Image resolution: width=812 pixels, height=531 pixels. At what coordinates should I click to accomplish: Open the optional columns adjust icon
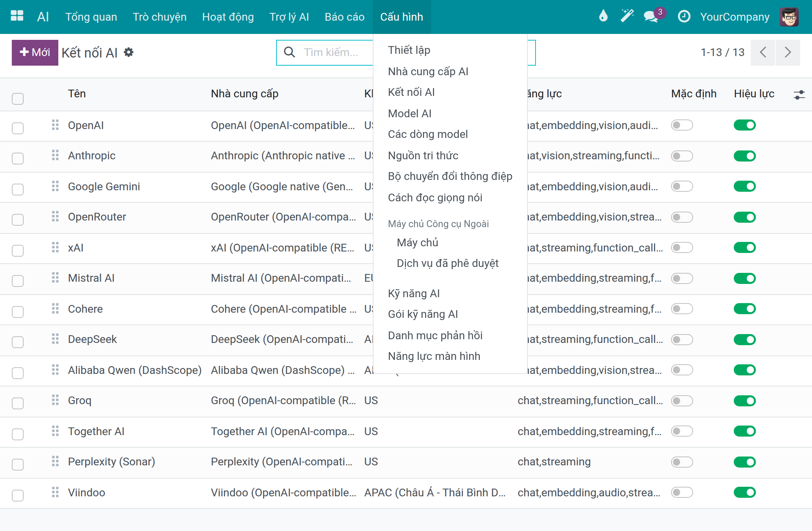tap(799, 95)
